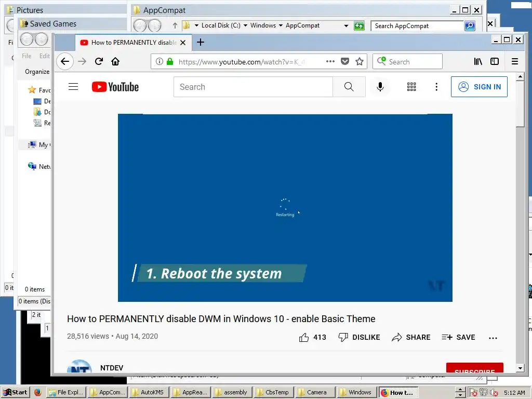Subscribe to NTDEV channel
This screenshot has width=532, height=399.
[475, 368]
